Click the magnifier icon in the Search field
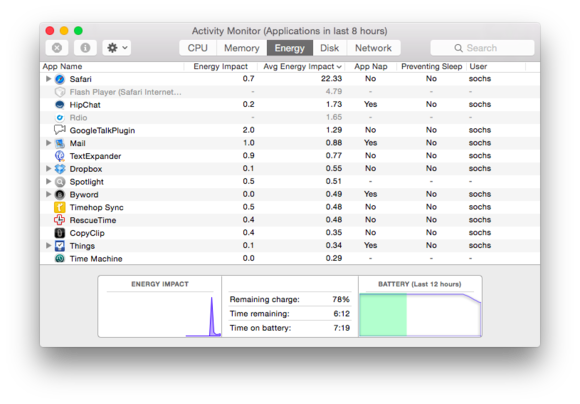 pos(458,48)
